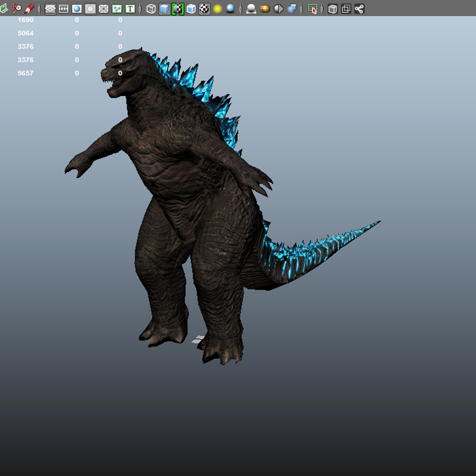Select the gold material preview sphere
This screenshot has width=476, height=476.
[266, 9]
